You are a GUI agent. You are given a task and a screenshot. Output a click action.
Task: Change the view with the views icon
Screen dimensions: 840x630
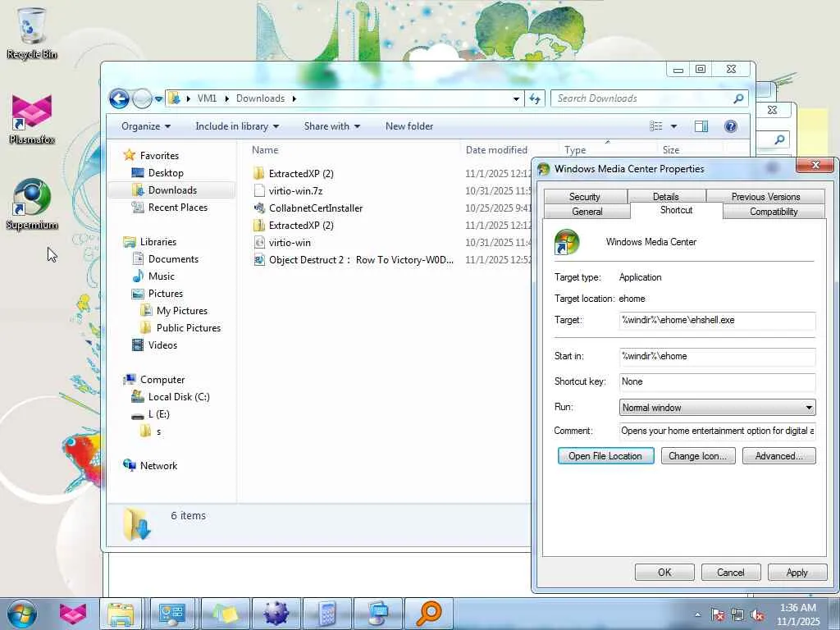[x=655, y=126]
